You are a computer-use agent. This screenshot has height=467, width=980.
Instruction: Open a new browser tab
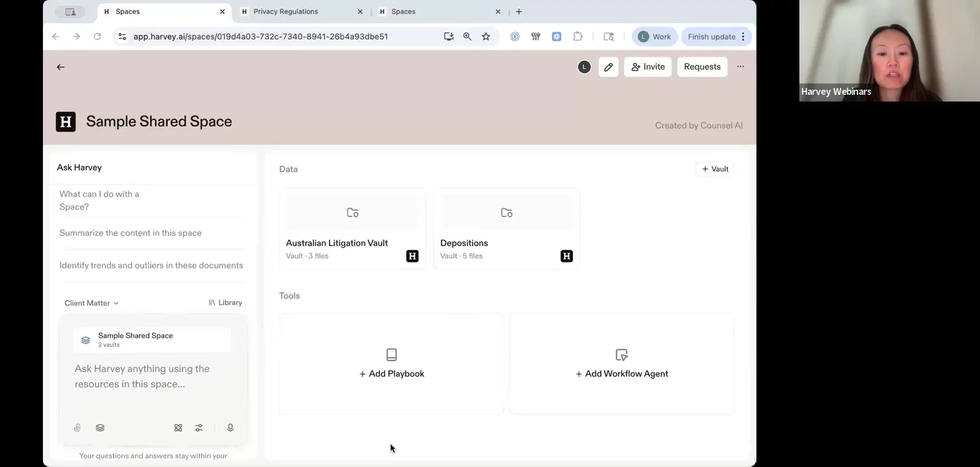point(519,12)
